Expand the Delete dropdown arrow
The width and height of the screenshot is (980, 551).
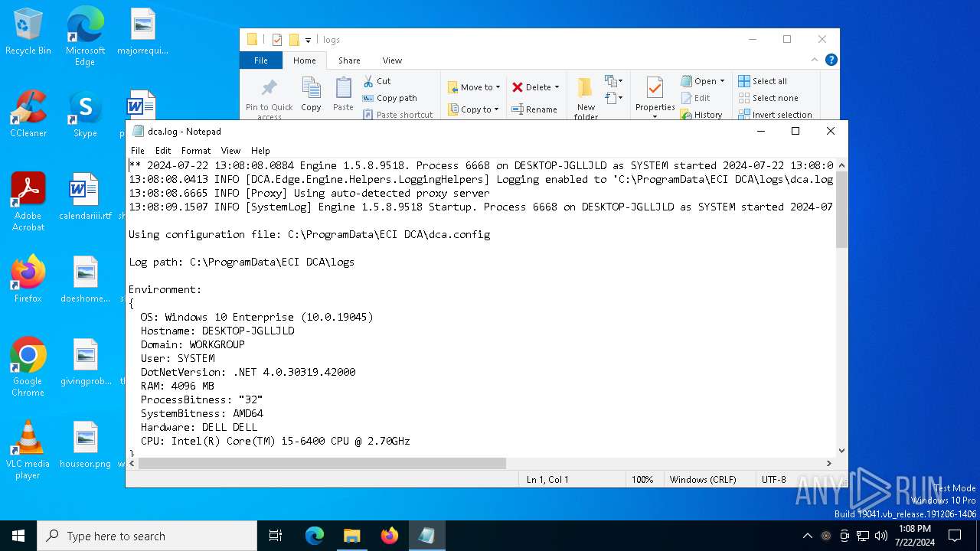point(557,87)
